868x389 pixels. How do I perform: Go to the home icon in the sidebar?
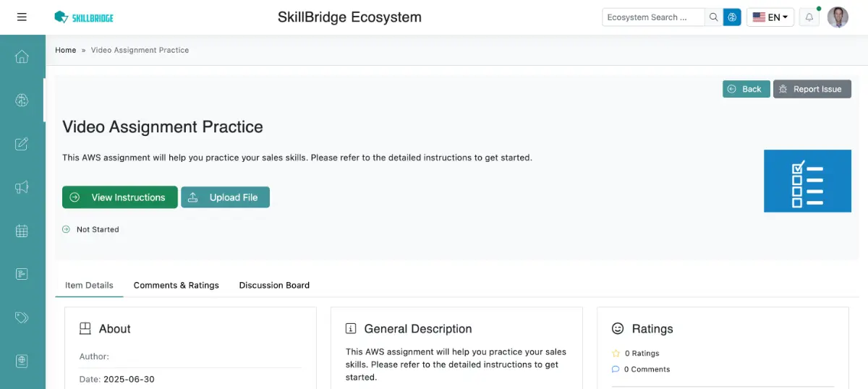click(22, 56)
